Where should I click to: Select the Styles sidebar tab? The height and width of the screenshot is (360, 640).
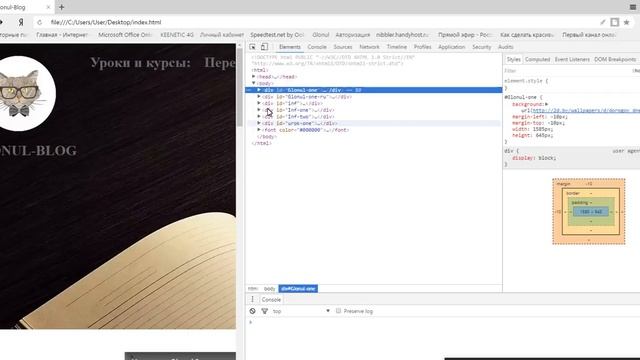(513, 60)
